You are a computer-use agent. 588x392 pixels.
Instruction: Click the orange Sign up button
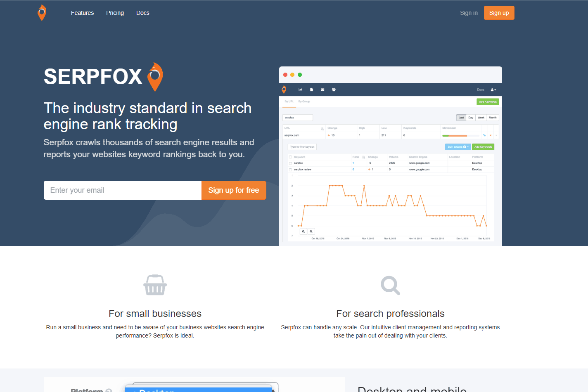tap(499, 13)
